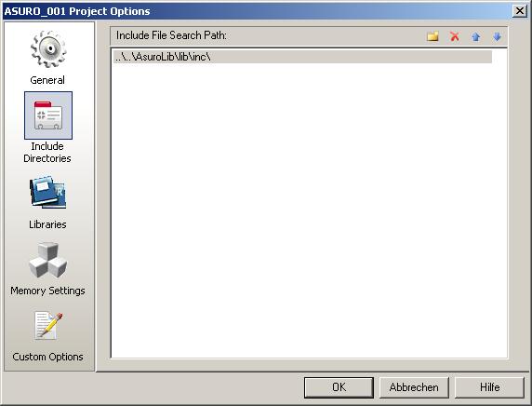The width and height of the screenshot is (532, 406).
Task: Open the General settings gear icon
Action: click(48, 49)
